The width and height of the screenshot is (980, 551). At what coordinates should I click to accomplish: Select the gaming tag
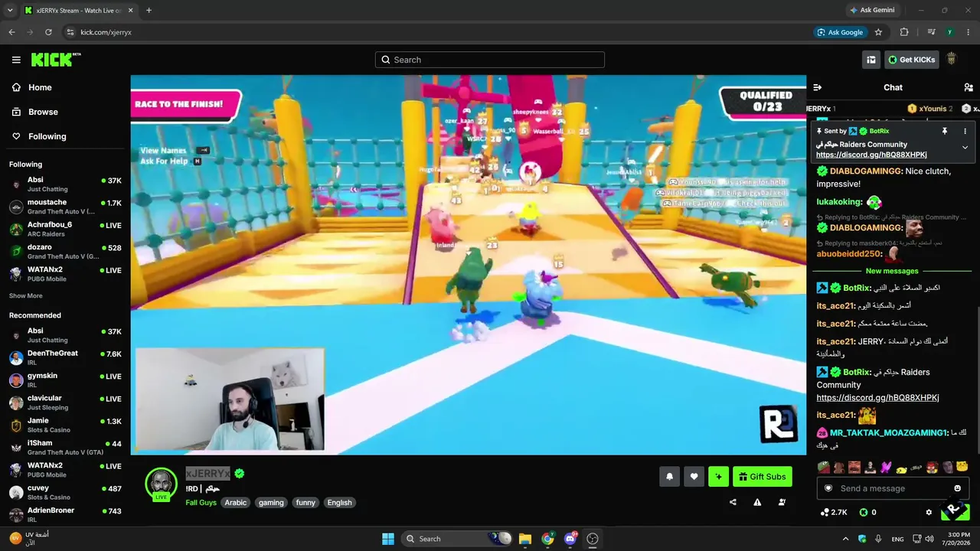(x=271, y=503)
